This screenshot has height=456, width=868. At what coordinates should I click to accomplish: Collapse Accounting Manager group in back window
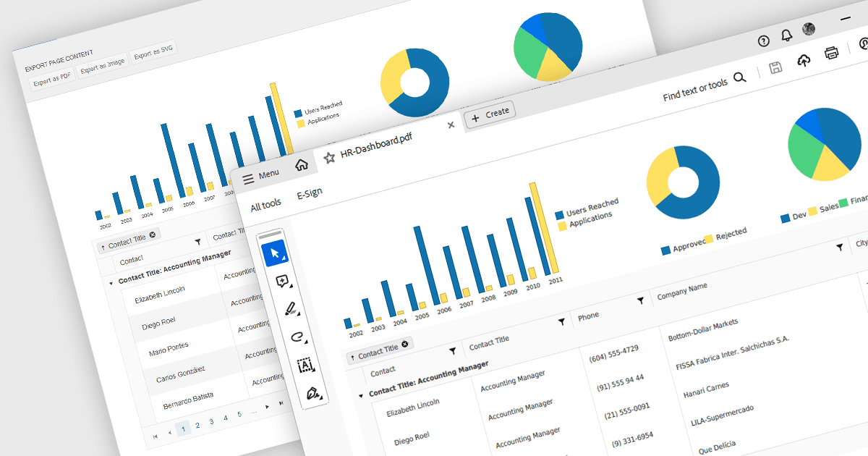coord(111,283)
